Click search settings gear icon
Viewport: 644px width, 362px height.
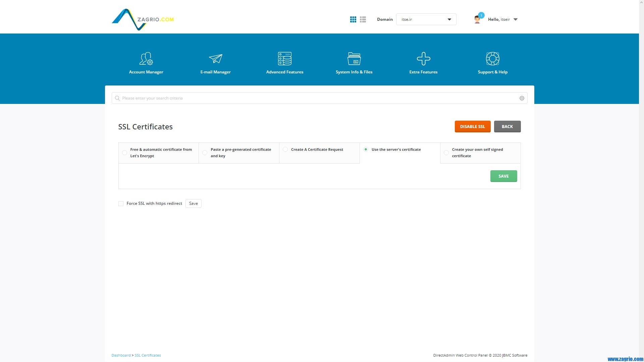pyautogui.click(x=522, y=98)
